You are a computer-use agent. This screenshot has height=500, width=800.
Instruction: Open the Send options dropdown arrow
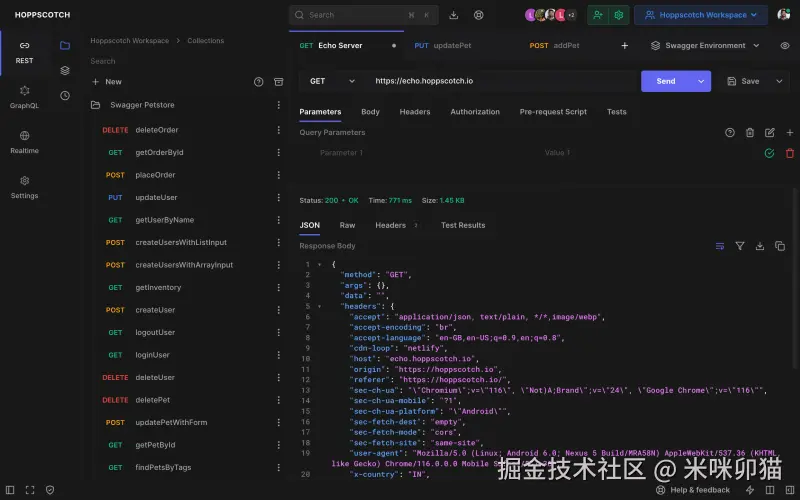tap(701, 81)
